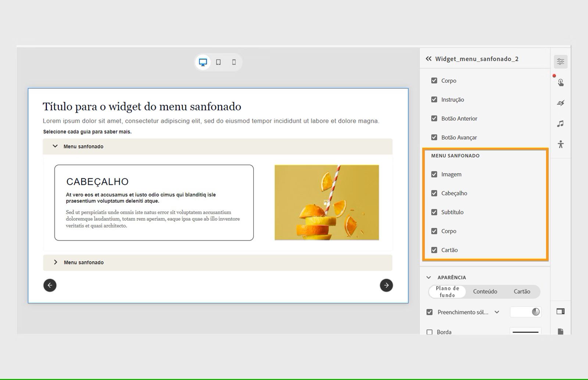Switch to mobile phone preview
The image size is (588, 380).
click(234, 62)
